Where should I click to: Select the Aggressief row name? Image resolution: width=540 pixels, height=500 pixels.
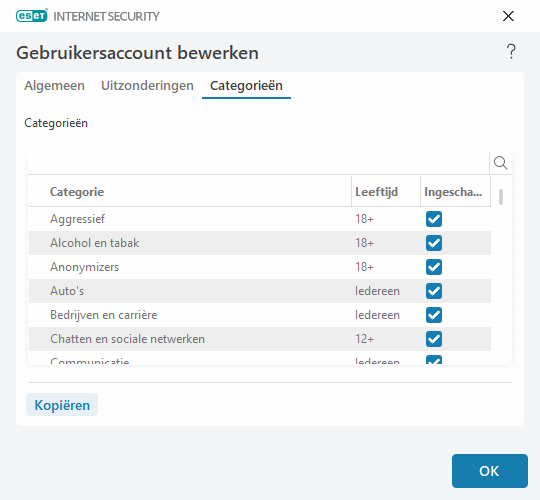coord(77,219)
